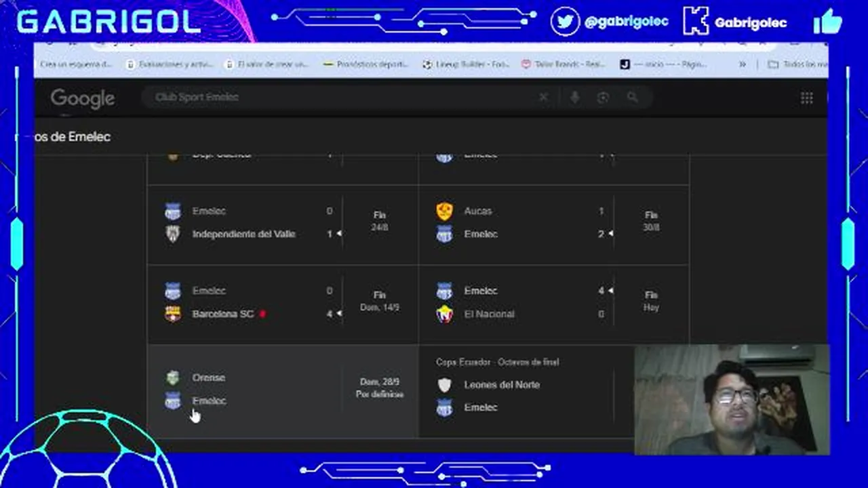This screenshot has width=868, height=488.
Task: Click the Orense team crest
Action: [173, 378]
